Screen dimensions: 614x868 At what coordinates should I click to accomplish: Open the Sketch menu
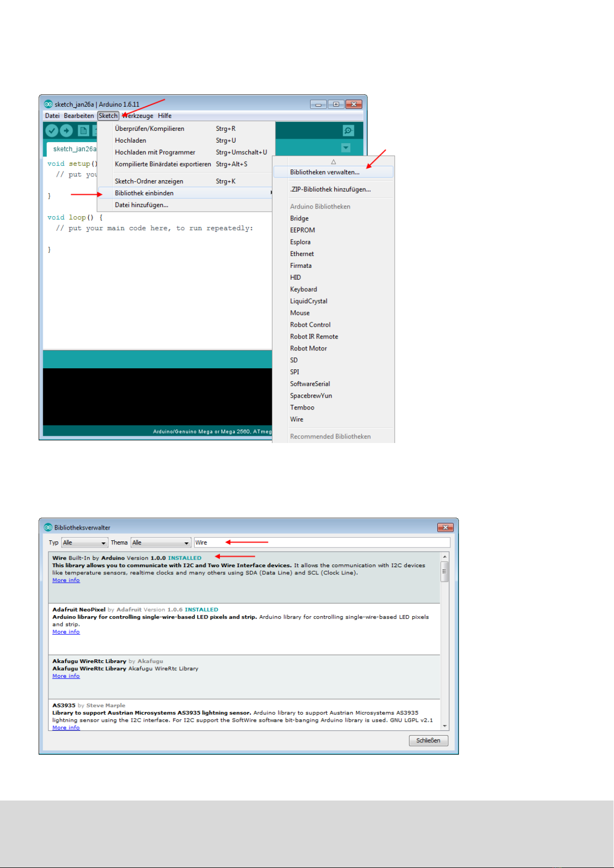(108, 116)
